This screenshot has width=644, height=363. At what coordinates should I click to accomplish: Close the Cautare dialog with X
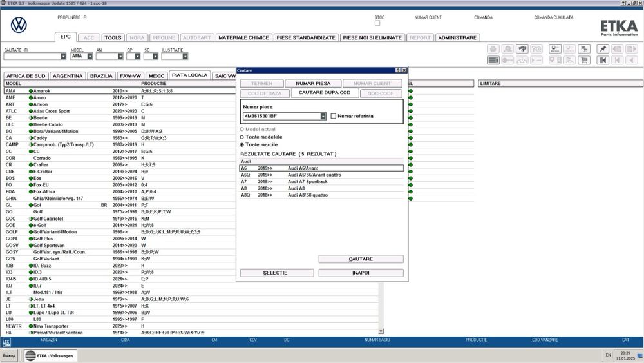point(404,70)
